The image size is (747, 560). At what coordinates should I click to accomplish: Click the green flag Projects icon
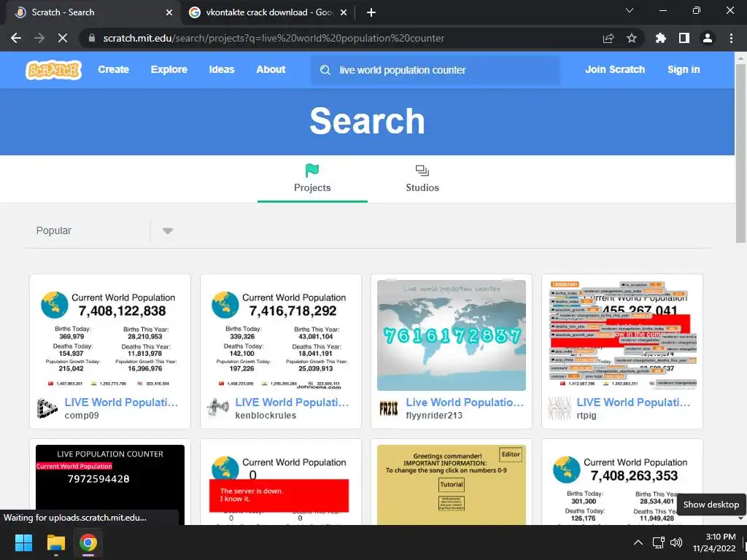click(x=312, y=170)
